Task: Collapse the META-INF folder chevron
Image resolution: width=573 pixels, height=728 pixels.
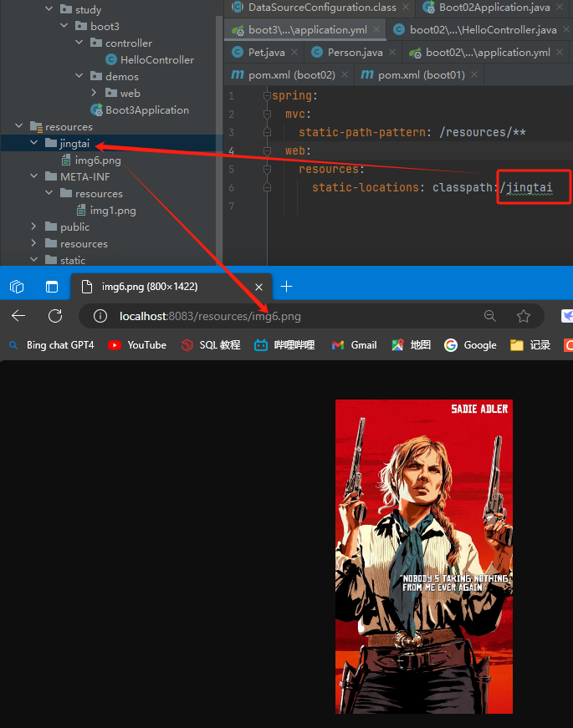Action: coord(34,176)
